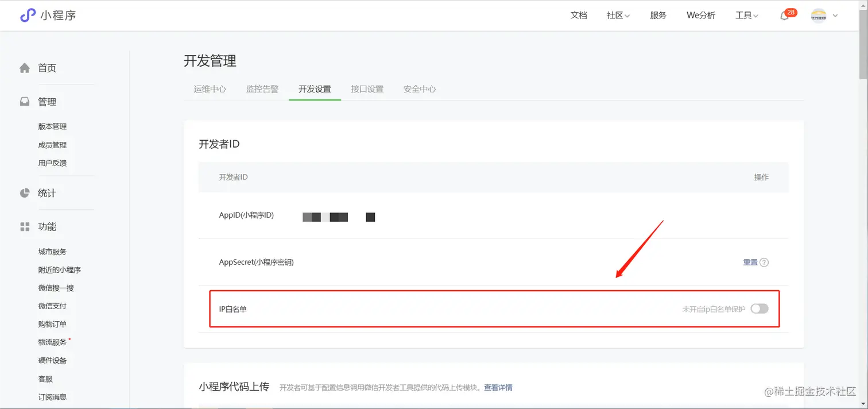Switch to 接口设置 tab

tap(367, 89)
